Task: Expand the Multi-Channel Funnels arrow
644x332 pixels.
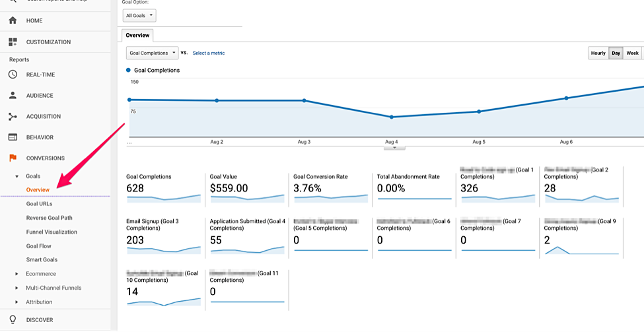Action: point(17,288)
